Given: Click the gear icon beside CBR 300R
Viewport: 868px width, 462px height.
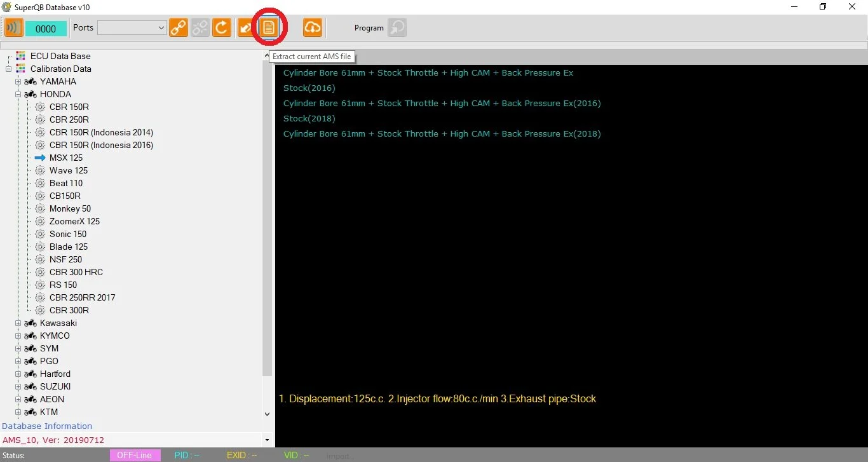Looking at the screenshot, I should pyautogui.click(x=40, y=310).
